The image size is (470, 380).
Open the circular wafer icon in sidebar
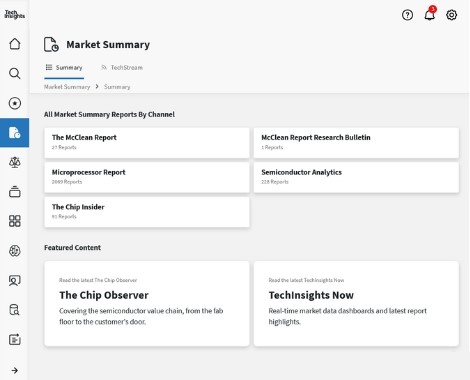(15, 251)
